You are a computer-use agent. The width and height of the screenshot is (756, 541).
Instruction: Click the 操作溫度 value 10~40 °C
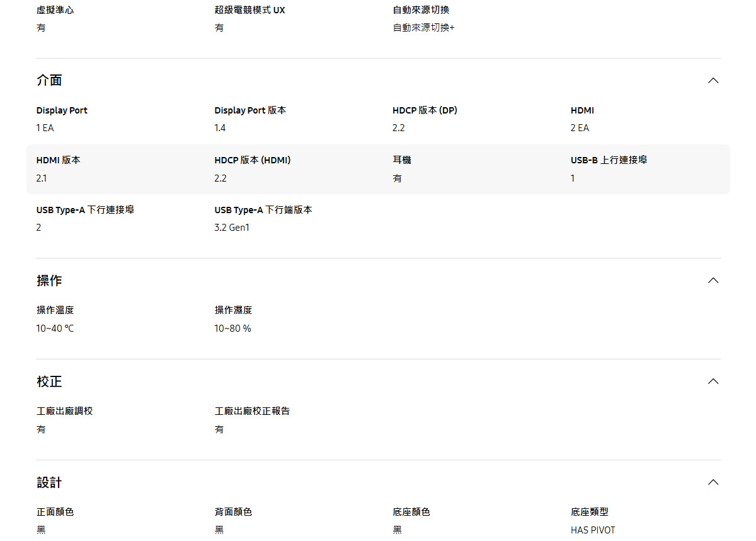click(x=55, y=328)
